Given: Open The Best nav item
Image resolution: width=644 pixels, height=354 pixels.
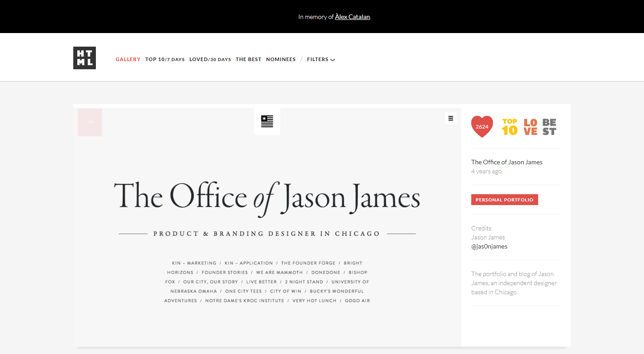Looking at the screenshot, I should tap(248, 59).
